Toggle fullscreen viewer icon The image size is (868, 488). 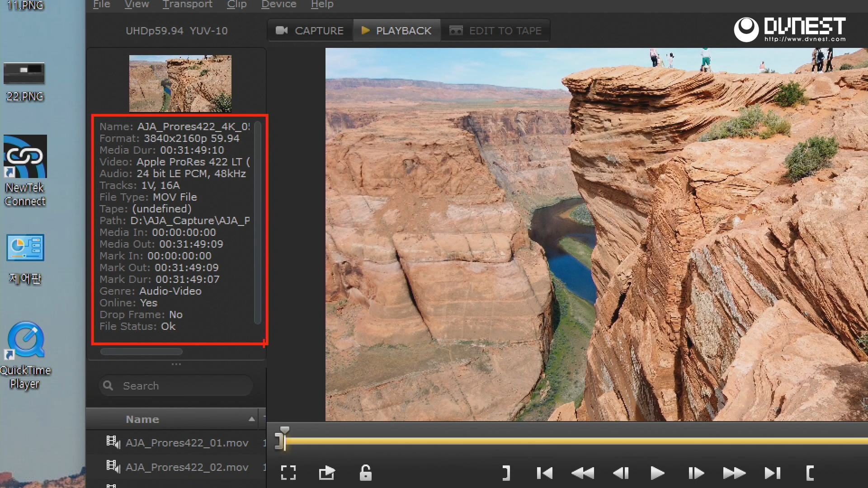tap(288, 473)
